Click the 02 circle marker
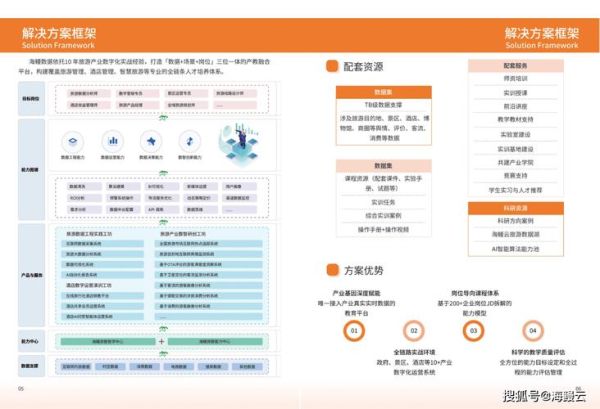Image resolution: width=600 pixels, height=409 pixels. pos(414,331)
